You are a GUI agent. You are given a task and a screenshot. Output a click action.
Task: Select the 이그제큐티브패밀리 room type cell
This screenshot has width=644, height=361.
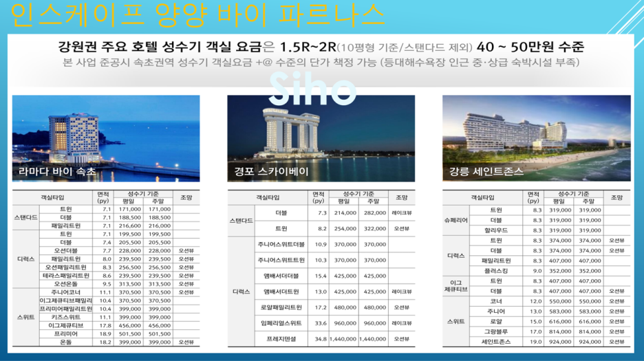pyautogui.click(x=66, y=300)
